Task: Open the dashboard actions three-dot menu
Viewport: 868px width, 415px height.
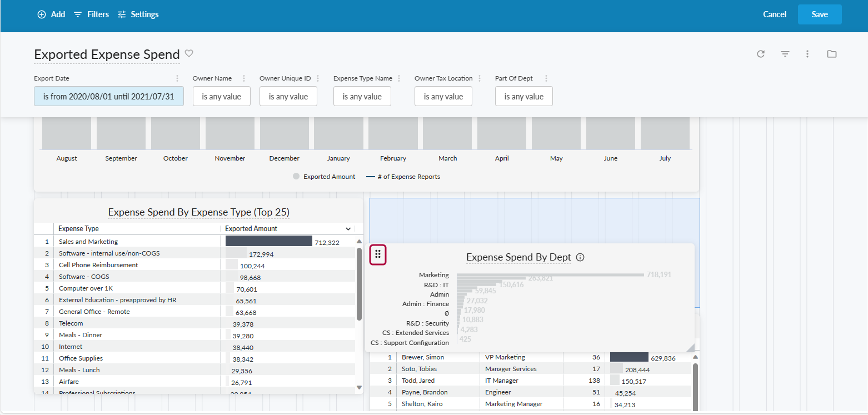Action: point(807,54)
